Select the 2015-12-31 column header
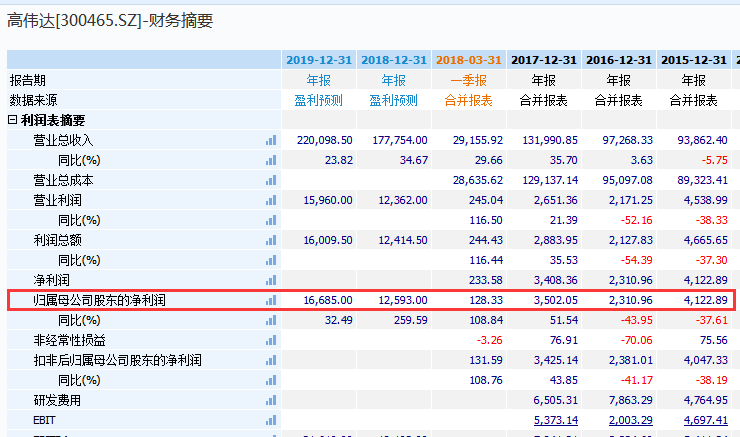740x437 pixels. click(x=694, y=60)
